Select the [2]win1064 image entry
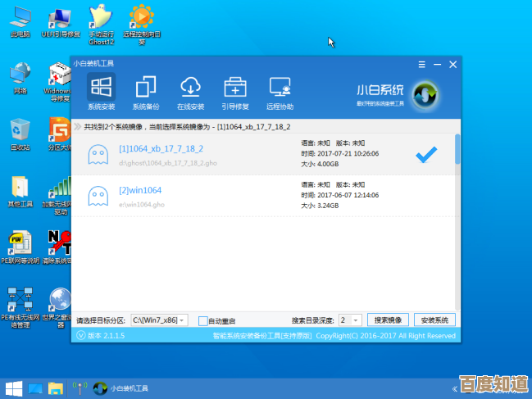532x399 pixels. coord(140,190)
